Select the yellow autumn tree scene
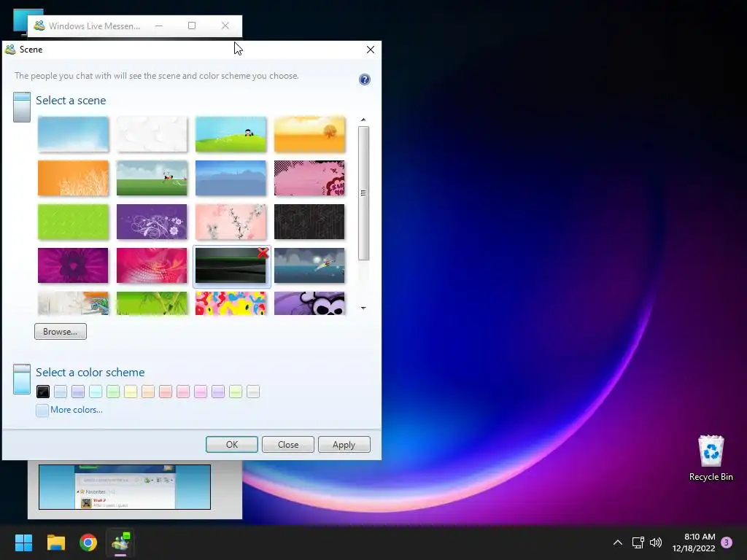Image resolution: width=747 pixels, height=560 pixels. point(309,134)
